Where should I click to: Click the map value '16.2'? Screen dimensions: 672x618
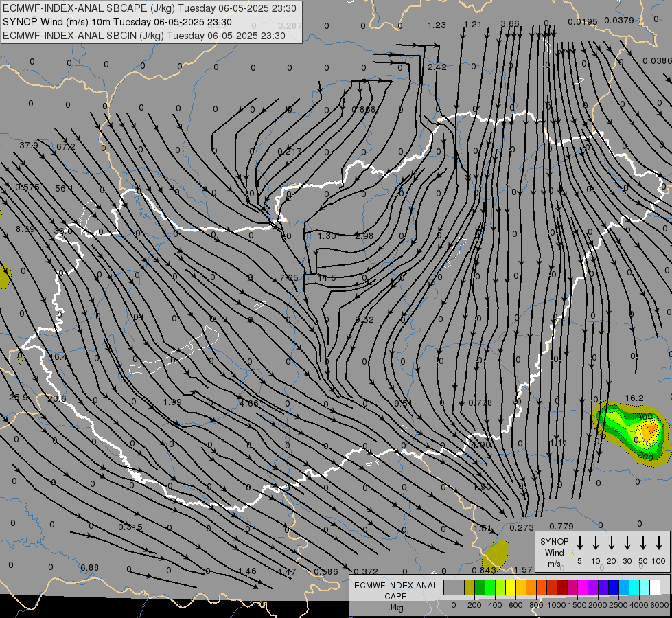coord(634,398)
